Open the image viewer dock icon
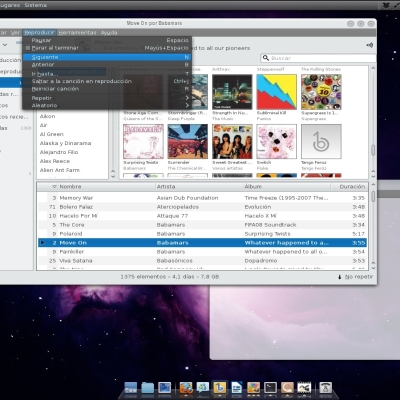 pos(164,388)
